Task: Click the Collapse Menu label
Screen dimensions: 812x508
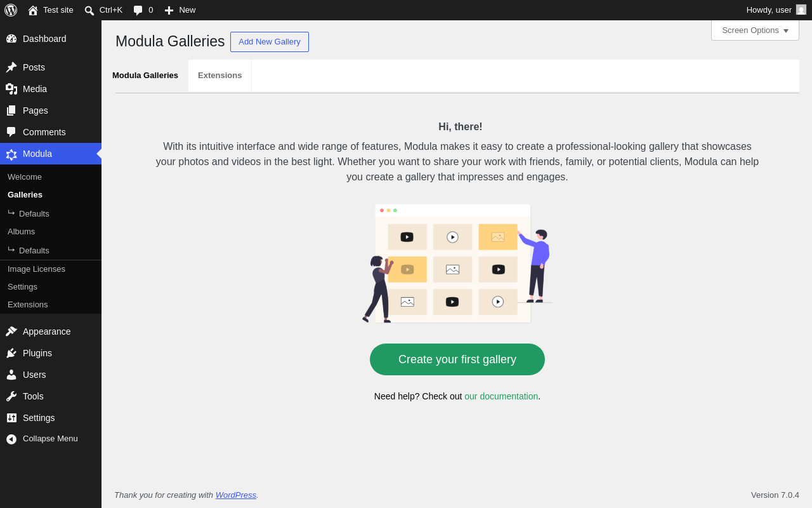Action: point(50,439)
